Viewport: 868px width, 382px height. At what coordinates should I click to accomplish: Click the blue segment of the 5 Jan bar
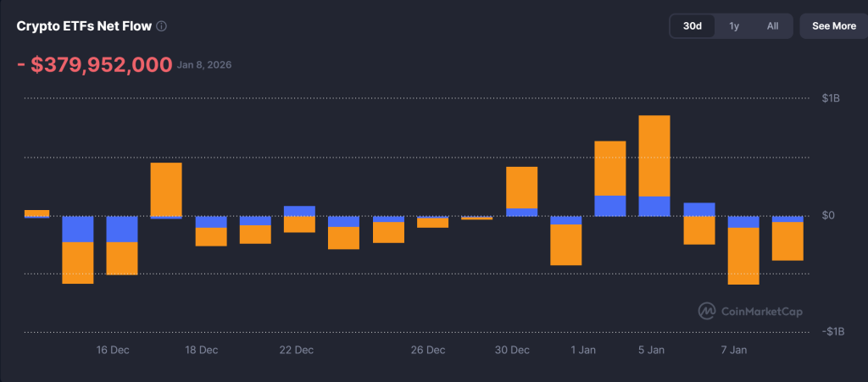654,206
